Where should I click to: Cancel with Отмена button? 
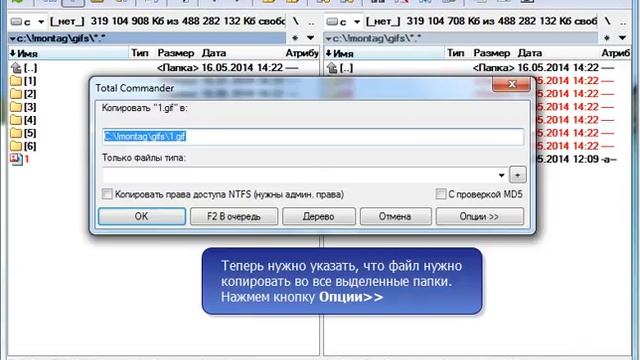pyautogui.click(x=395, y=216)
